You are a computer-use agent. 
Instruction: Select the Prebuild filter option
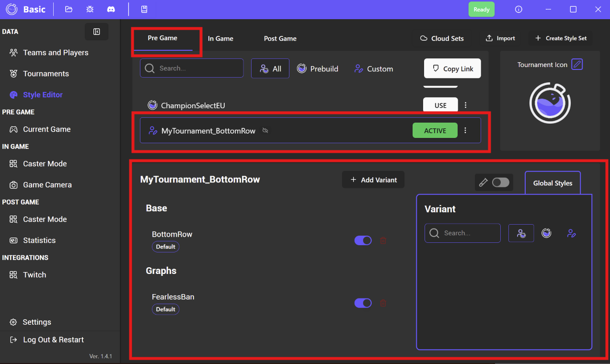point(317,68)
